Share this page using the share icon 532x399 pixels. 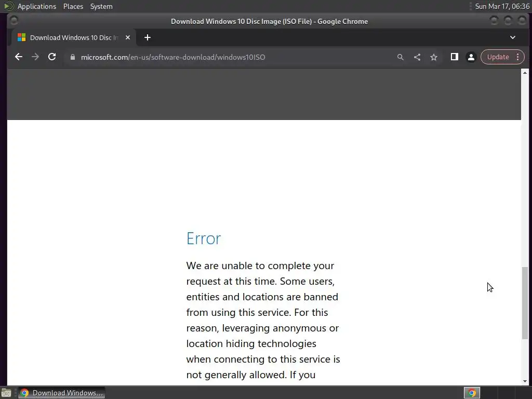[x=417, y=57]
